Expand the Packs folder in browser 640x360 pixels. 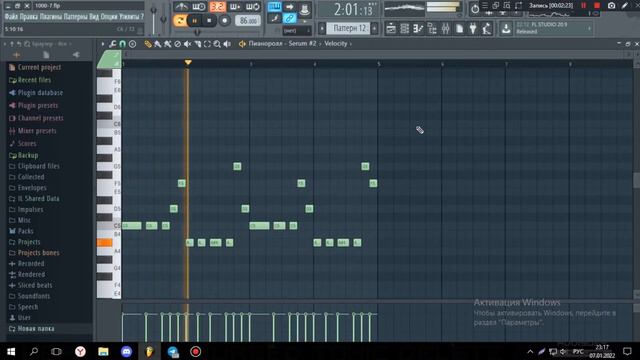(x=25, y=231)
